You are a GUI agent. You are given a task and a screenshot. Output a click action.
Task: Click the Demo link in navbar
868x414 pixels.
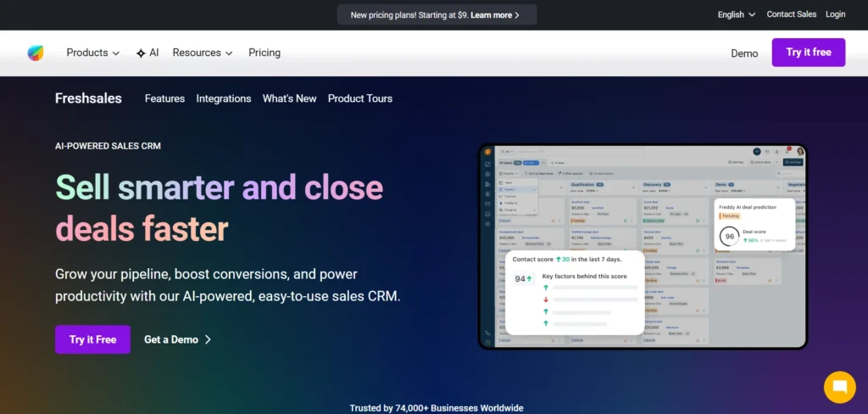click(744, 53)
